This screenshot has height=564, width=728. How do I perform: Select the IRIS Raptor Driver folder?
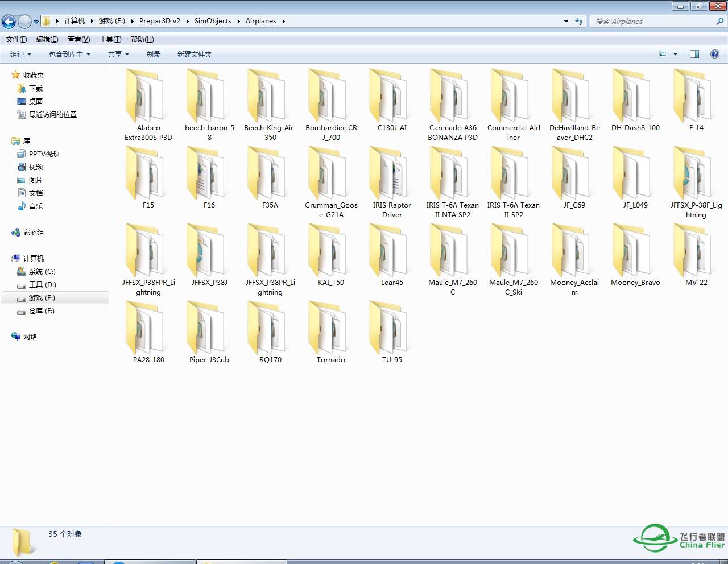pyautogui.click(x=392, y=182)
